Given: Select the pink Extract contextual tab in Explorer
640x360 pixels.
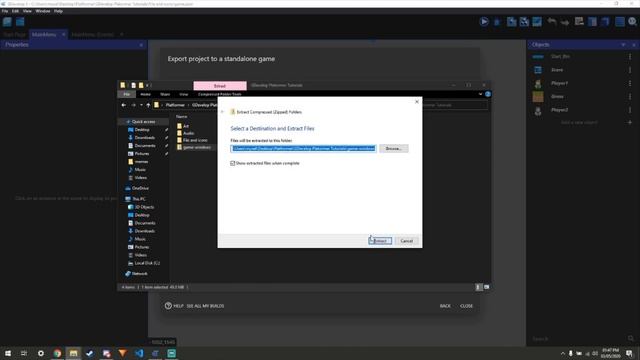Looking at the screenshot, I should coord(220,86).
